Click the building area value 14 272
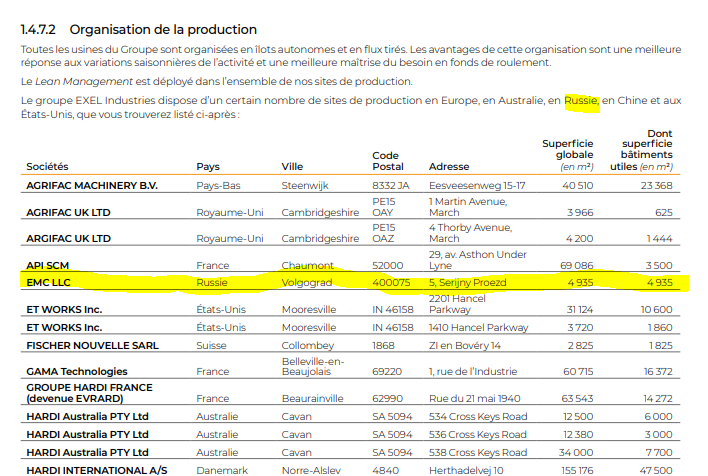This screenshot has height=476, width=708. (x=658, y=399)
